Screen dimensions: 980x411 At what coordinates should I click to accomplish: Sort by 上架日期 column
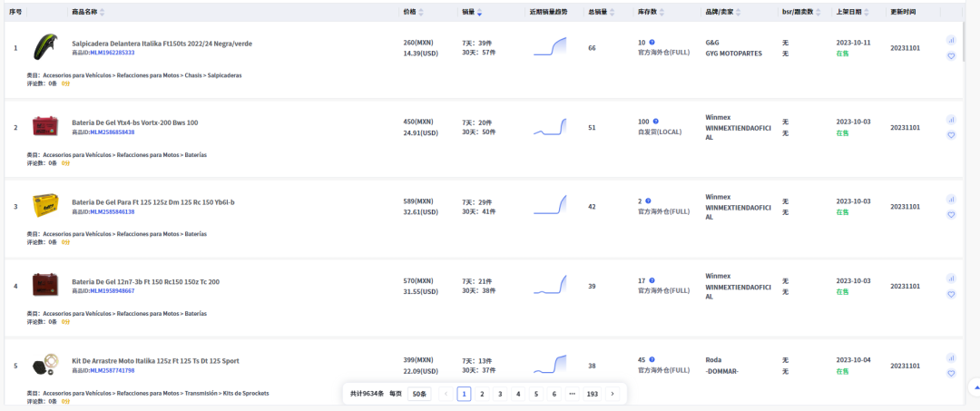(x=866, y=12)
